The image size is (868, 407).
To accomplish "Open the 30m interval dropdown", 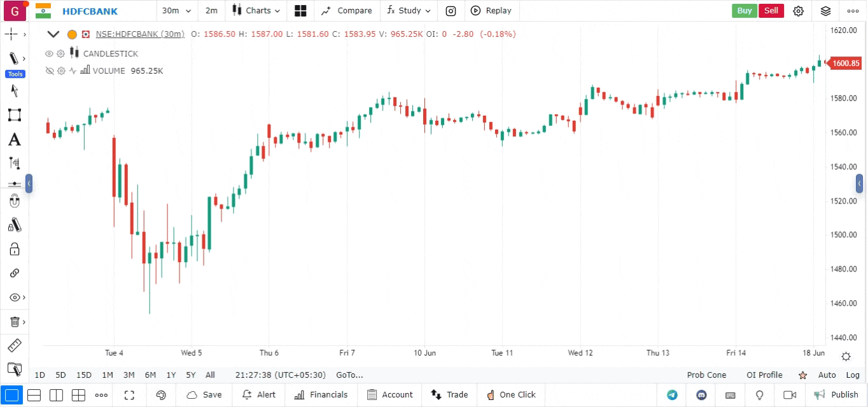I will click(x=176, y=11).
